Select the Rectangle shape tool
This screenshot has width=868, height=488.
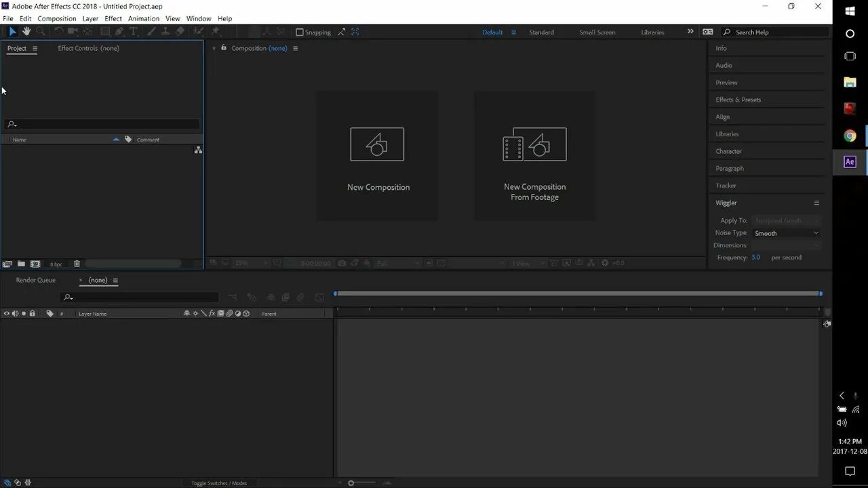tap(105, 31)
